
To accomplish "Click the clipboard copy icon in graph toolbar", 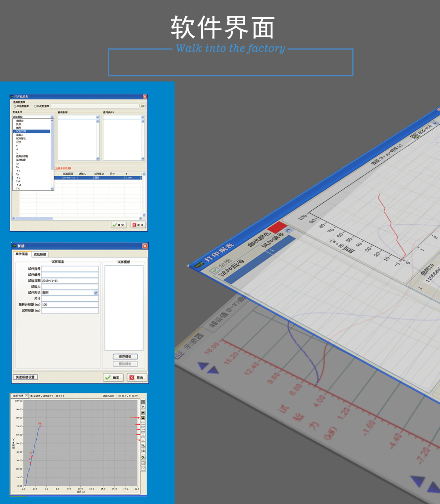I will 143,463.
